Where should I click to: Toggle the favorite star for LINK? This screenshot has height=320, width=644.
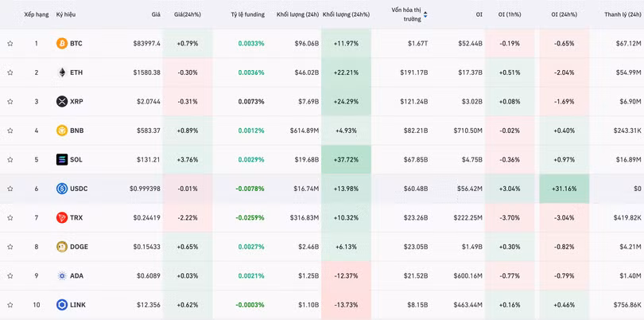(10, 305)
